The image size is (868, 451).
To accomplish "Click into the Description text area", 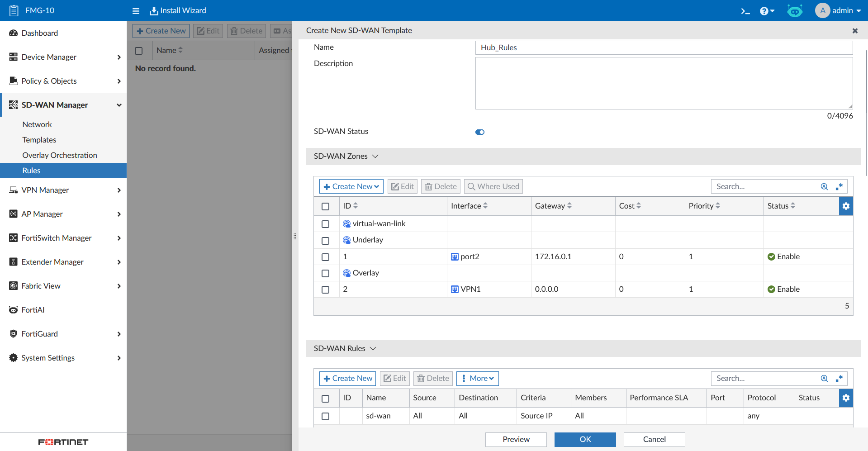I will pyautogui.click(x=664, y=83).
